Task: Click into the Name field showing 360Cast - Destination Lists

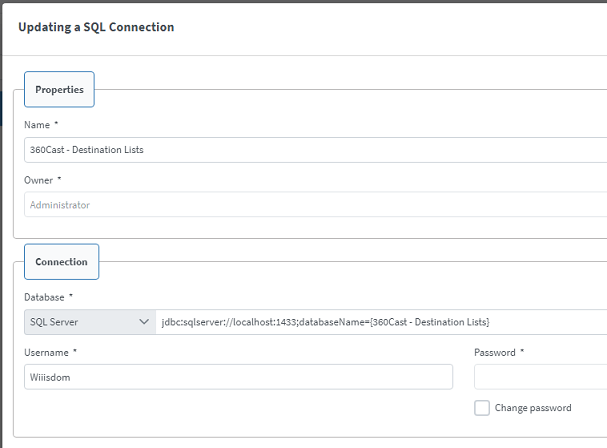Action: coord(316,150)
